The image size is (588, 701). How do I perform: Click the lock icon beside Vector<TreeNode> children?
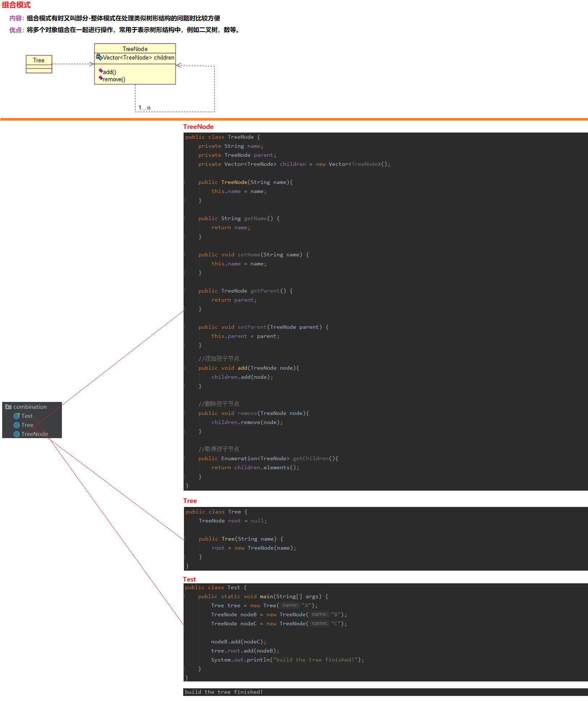click(x=99, y=57)
